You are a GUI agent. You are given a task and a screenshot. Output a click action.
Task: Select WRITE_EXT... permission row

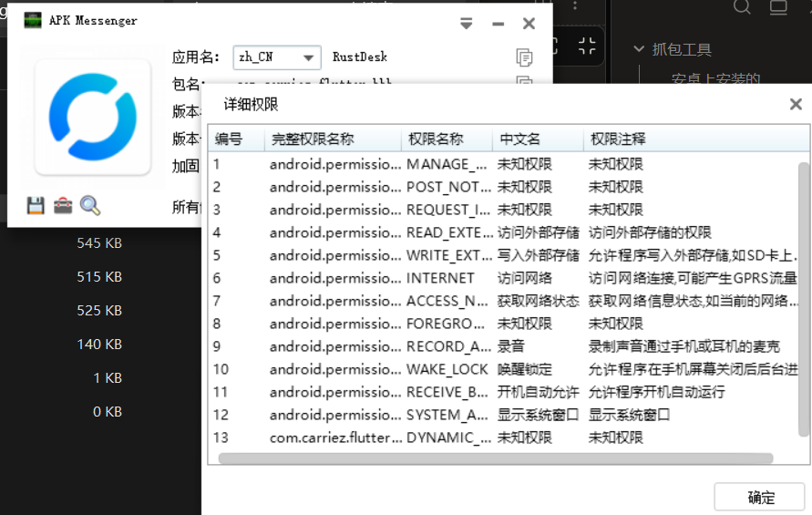tap(503, 255)
